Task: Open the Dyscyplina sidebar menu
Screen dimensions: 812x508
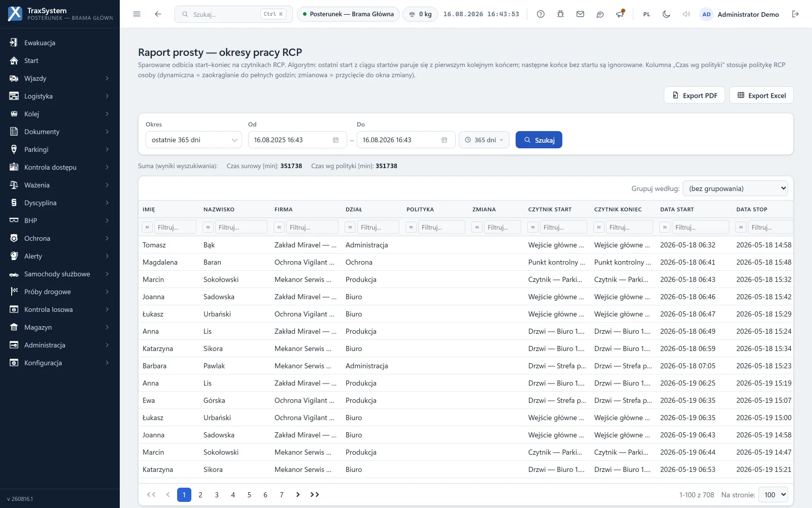Action: [x=60, y=203]
